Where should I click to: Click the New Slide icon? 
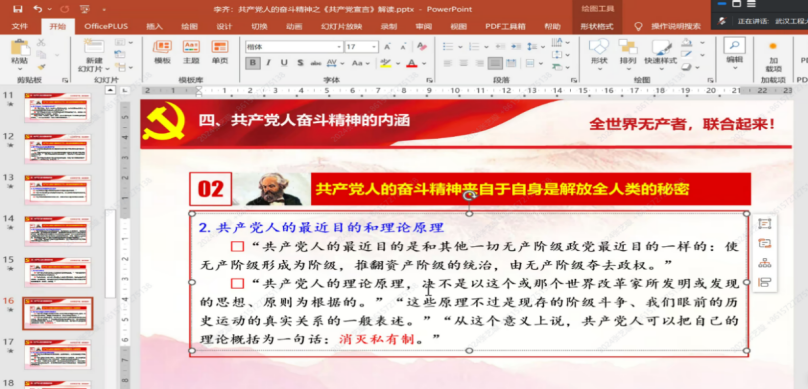(95, 47)
